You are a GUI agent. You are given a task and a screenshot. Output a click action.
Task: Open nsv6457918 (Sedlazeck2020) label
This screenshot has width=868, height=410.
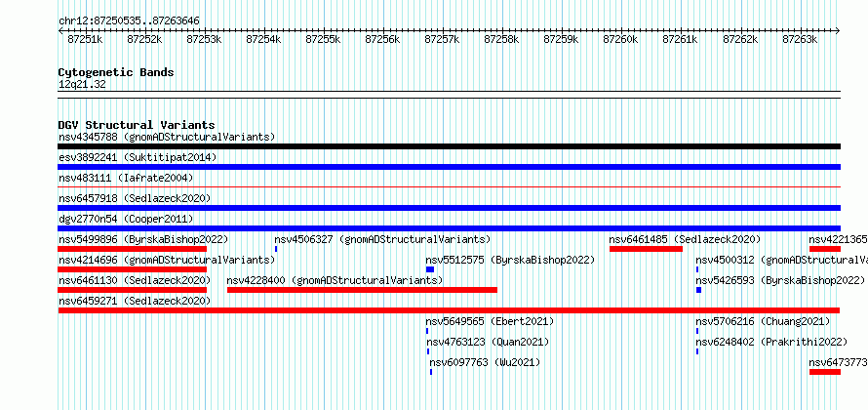(x=135, y=198)
